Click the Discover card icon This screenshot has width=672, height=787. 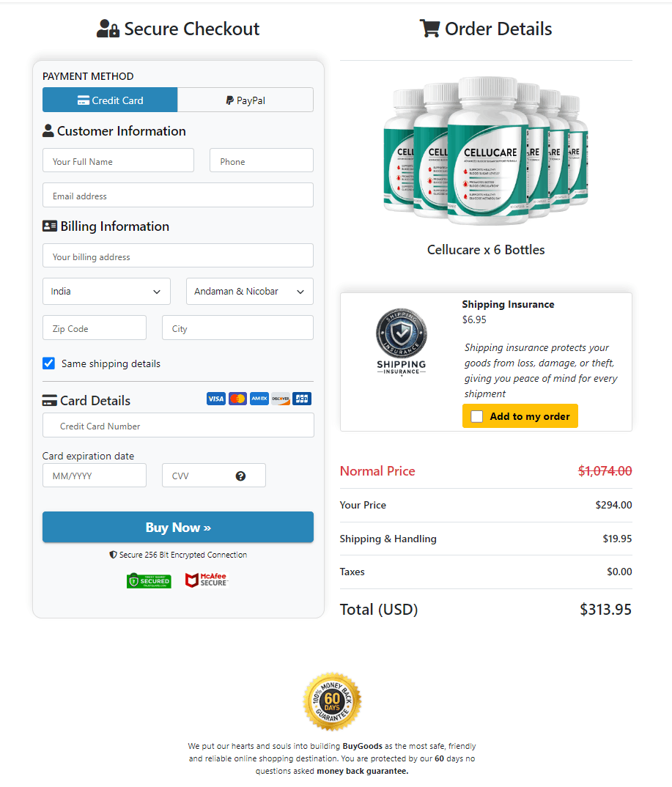coord(280,399)
